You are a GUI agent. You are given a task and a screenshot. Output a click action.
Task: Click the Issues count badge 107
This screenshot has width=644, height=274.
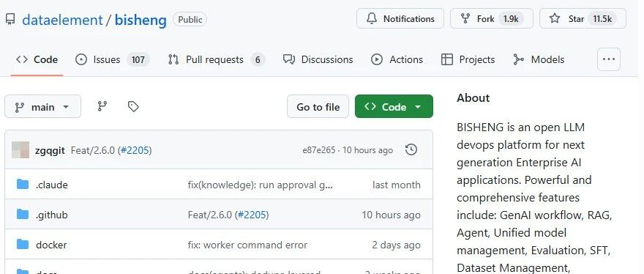(138, 59)
